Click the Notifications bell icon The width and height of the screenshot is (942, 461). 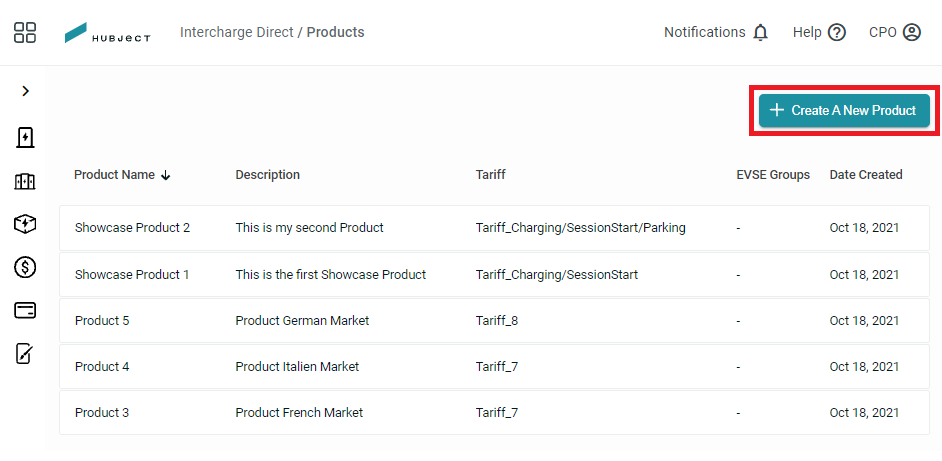[x=761, y=32]
